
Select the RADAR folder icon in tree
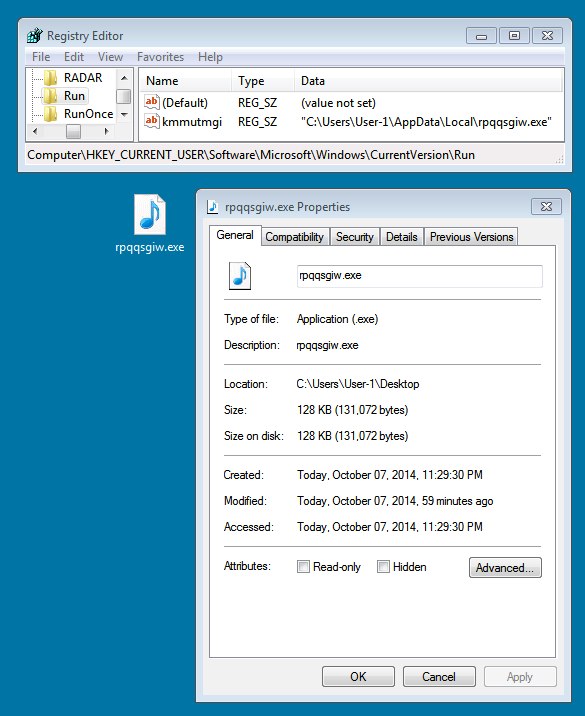pyautogui.click(x=51, y=78)
